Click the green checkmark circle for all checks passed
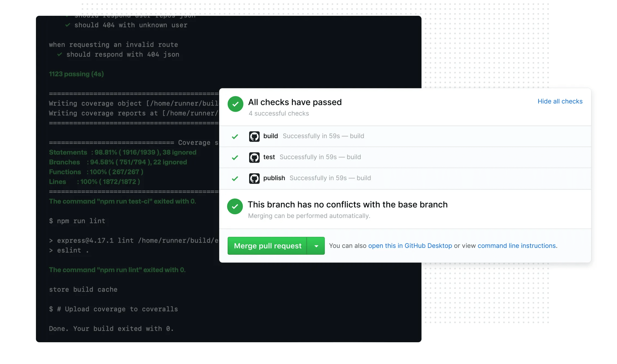 pyautogui.click(x=235, y=104)
